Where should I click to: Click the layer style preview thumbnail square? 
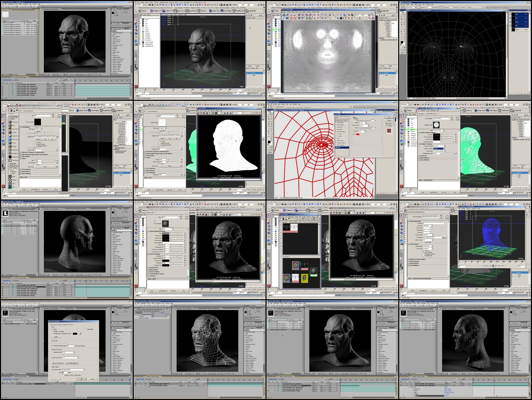pyautogui.click(x=389, y=131)
